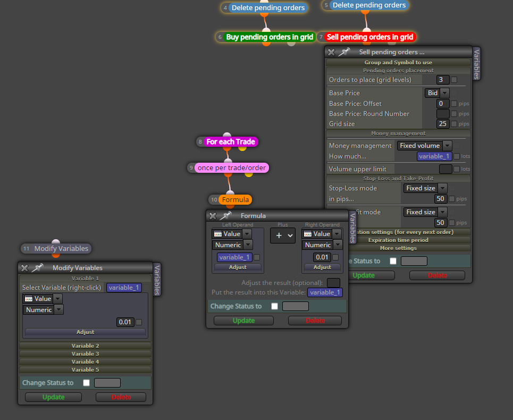Select the Formula block number 10

point(235,199)
